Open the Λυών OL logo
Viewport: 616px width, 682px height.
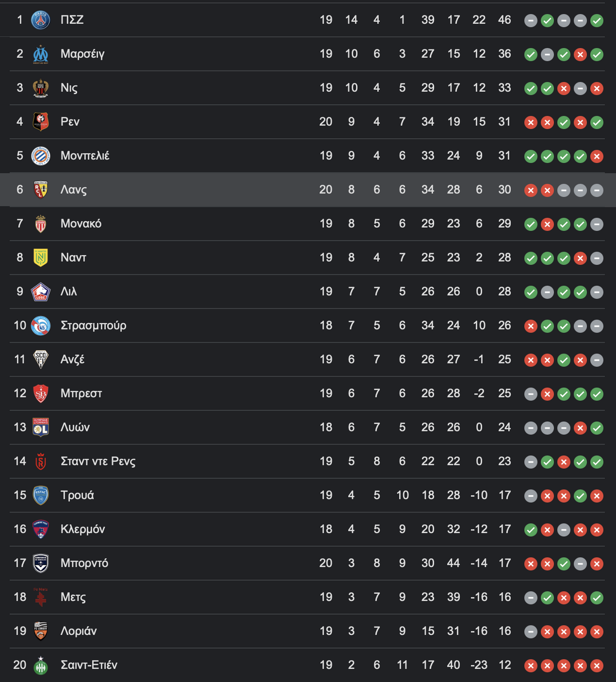click(x=41, y=427)
